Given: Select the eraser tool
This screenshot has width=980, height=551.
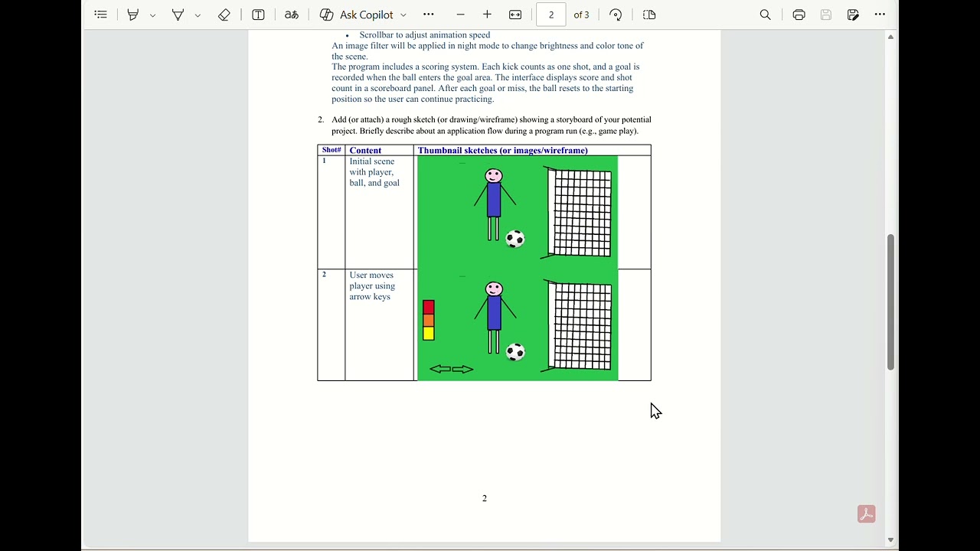Looking at the screenshot, I should (x=224, y=15).
